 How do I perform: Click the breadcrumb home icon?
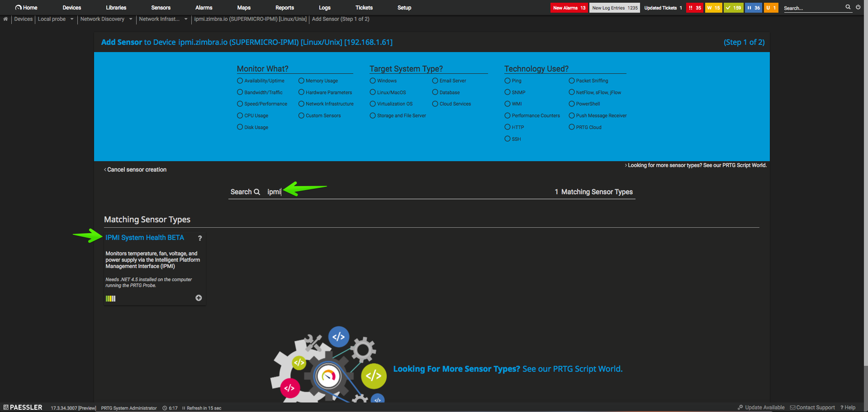[x=5, y=19]
